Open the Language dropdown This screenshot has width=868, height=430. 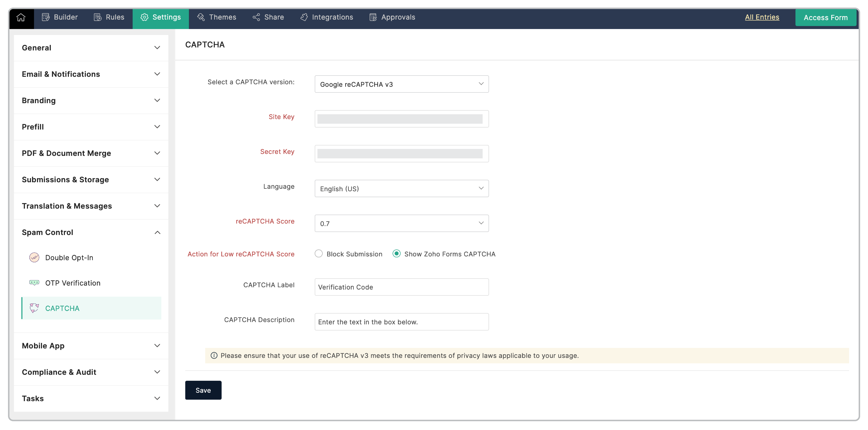tap(401, 189)
